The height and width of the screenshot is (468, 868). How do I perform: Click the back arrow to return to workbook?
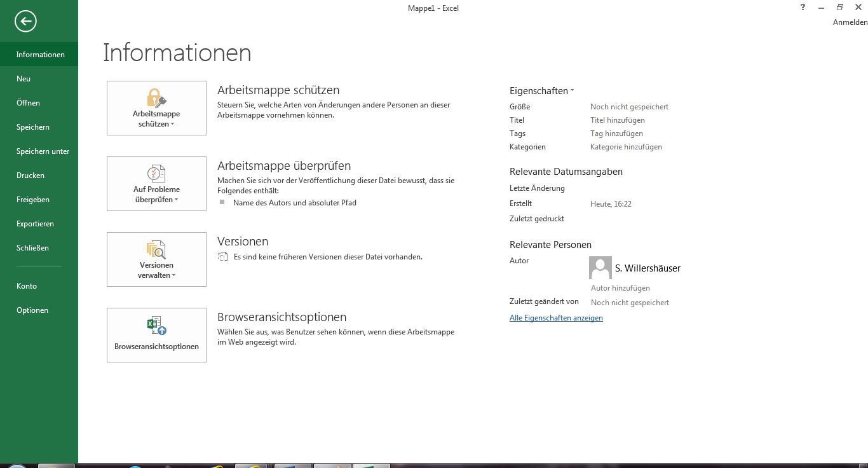pyautogui.click(x=25, y=21)
